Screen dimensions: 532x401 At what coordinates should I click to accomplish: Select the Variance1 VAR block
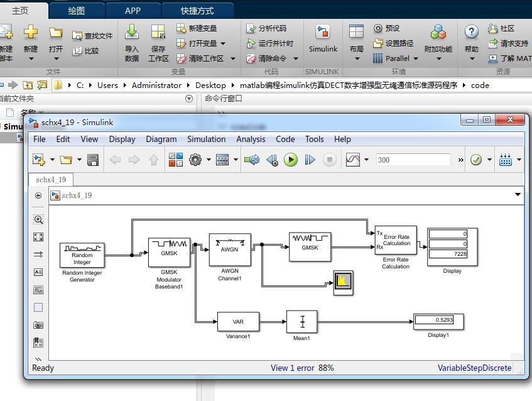point(238,322)
